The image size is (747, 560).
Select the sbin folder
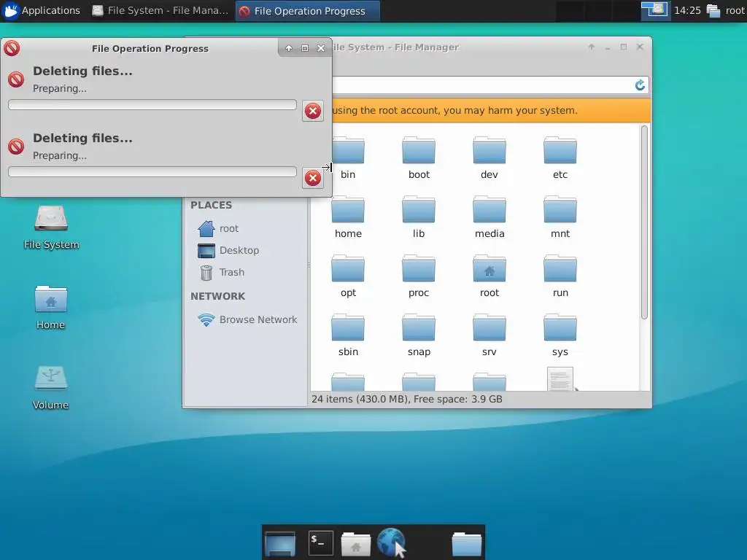point(348,335)
